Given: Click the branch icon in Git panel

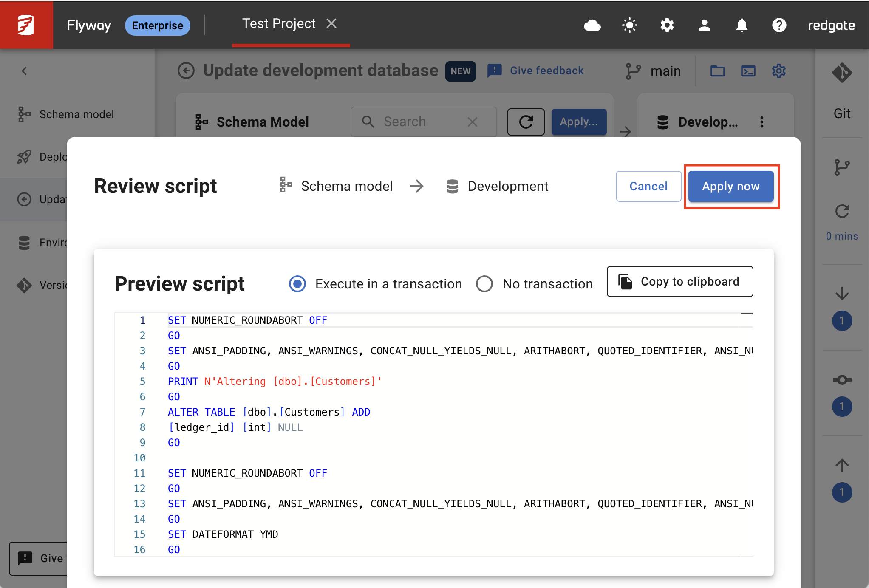Looking at the screenshot, I should pos(842,167).
